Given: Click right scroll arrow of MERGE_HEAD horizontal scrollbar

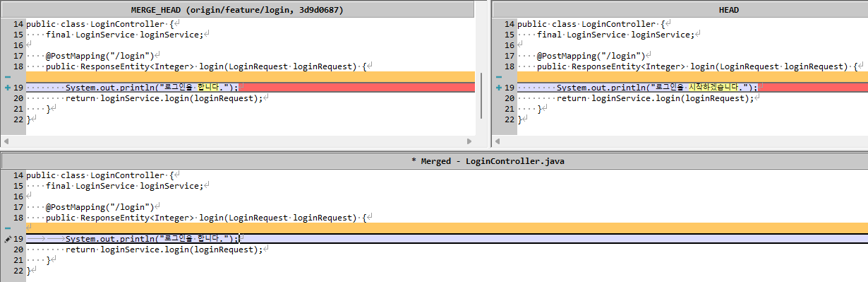Looking at the screenshot, I should click(469, 141).
